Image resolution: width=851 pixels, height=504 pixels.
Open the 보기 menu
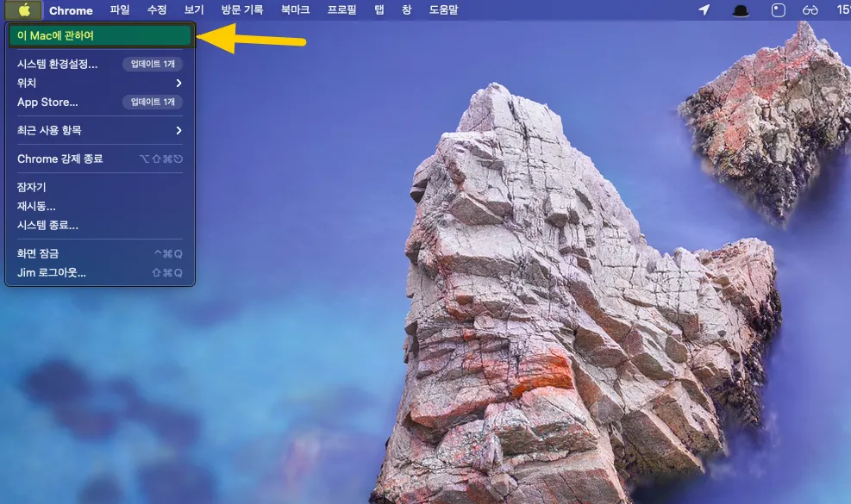tap(194, 9)
